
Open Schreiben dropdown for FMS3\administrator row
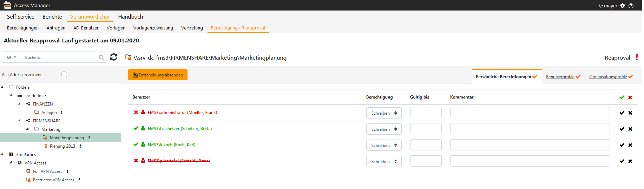[x=384, y=113]
